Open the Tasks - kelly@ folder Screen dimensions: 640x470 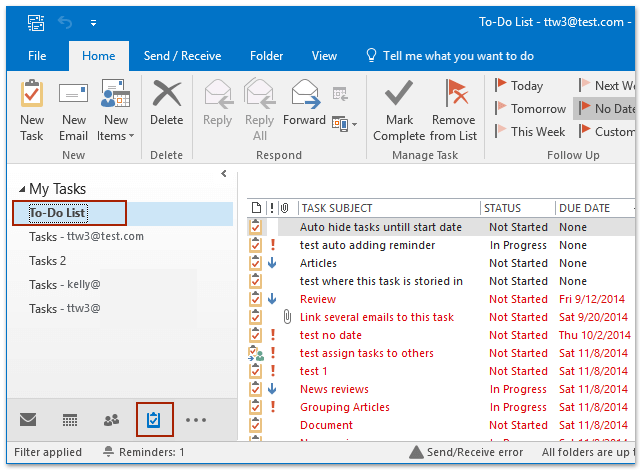tap(64, 285)
